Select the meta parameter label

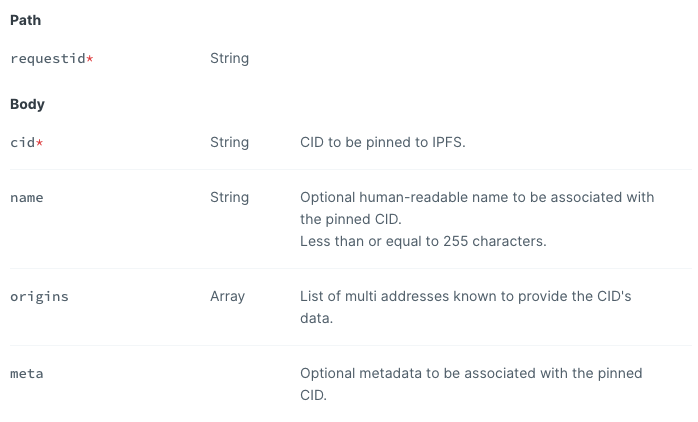pyautogui.click(x=27, y=374)
